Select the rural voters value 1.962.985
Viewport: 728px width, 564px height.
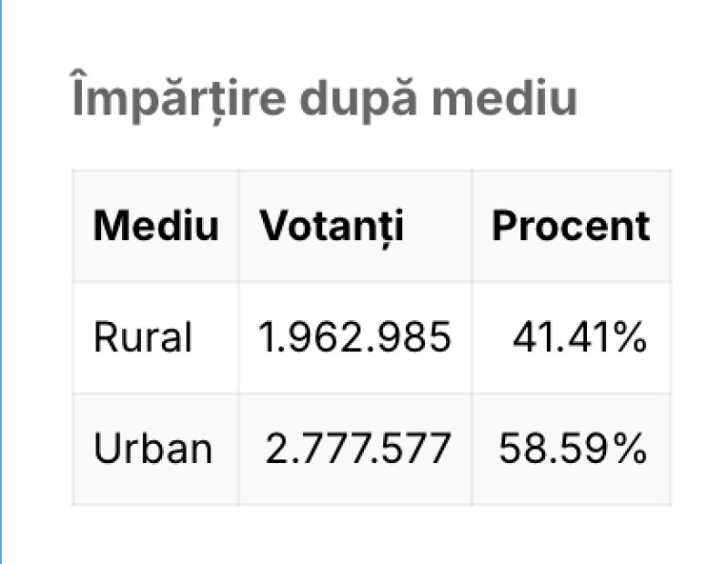354,337
